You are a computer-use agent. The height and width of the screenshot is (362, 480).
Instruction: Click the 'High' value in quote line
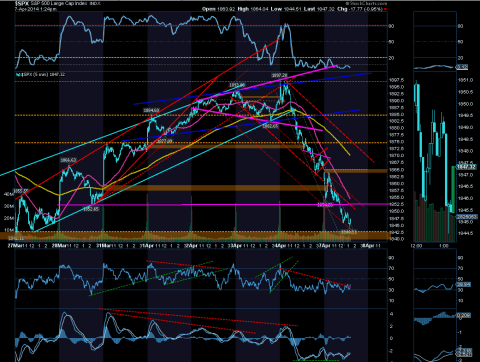point(259,9)
